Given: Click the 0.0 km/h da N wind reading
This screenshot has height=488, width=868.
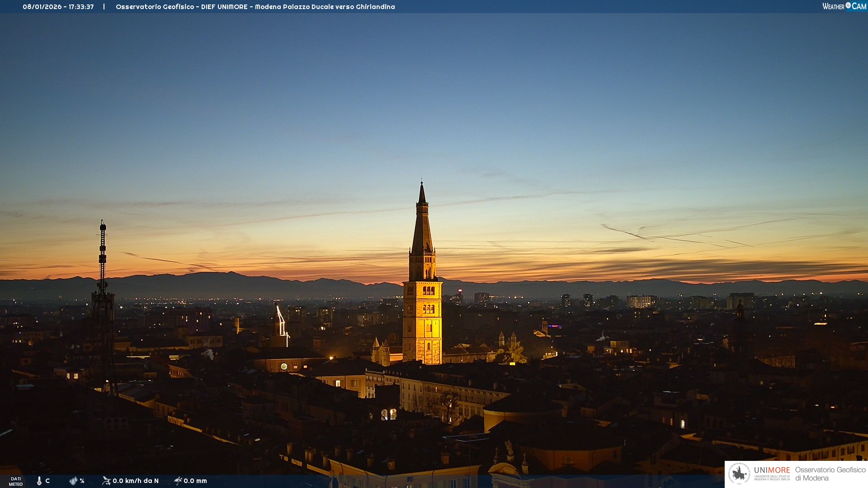Looking at the screenshot, I should point(136,481).
